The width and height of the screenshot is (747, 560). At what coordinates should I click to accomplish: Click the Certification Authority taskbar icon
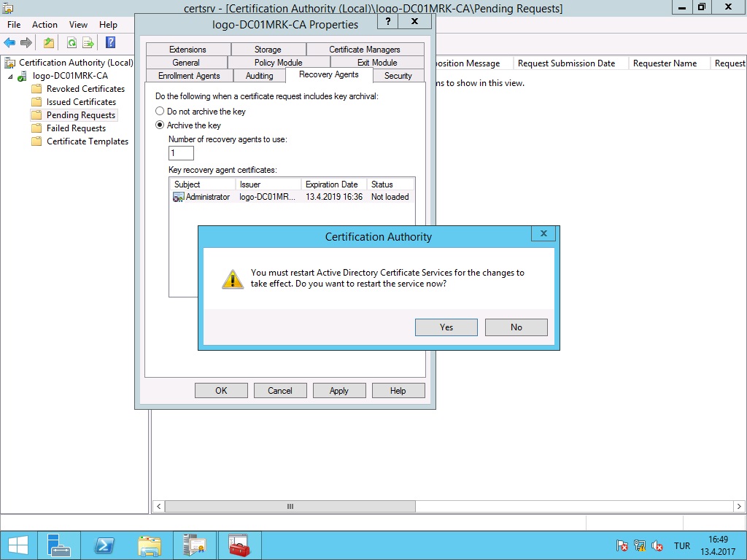(194, 545)
